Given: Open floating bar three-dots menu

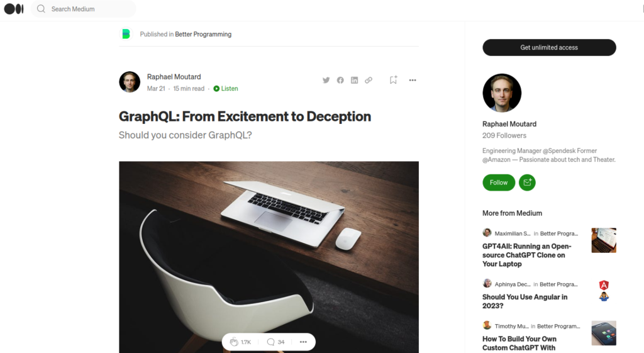Looking at the screenshot, I should click(x=303, y=342).
